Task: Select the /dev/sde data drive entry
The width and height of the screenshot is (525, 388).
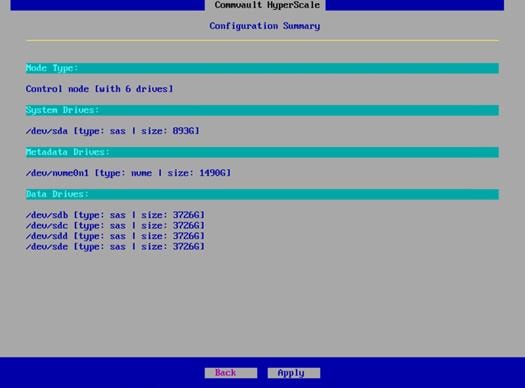Action: (x=116, y=247)
